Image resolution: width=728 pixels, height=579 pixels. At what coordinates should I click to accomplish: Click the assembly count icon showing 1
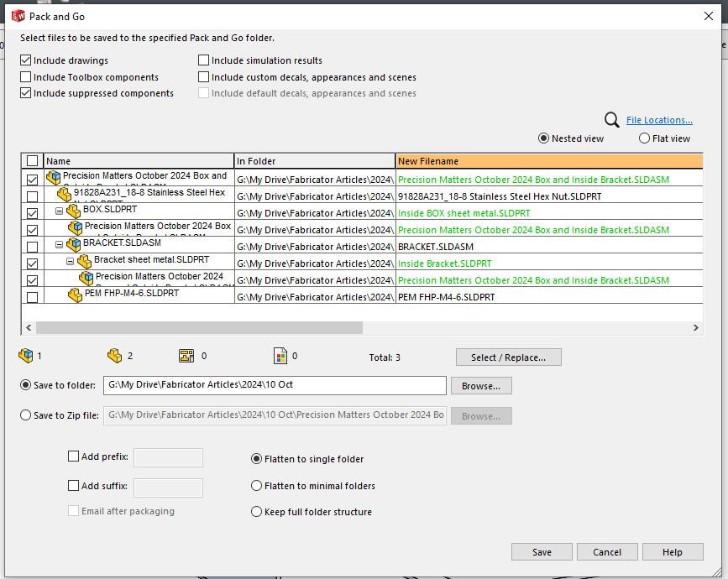[27, 356]
